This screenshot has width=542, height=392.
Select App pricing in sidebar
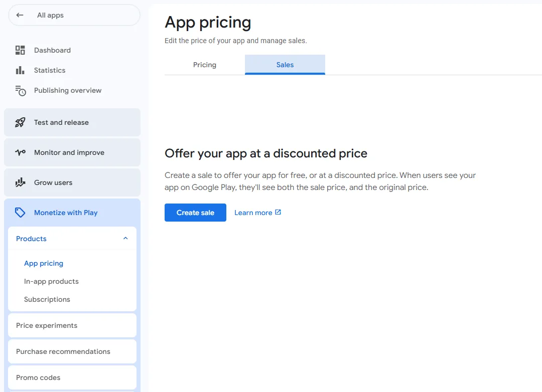(x=44, y=263)
